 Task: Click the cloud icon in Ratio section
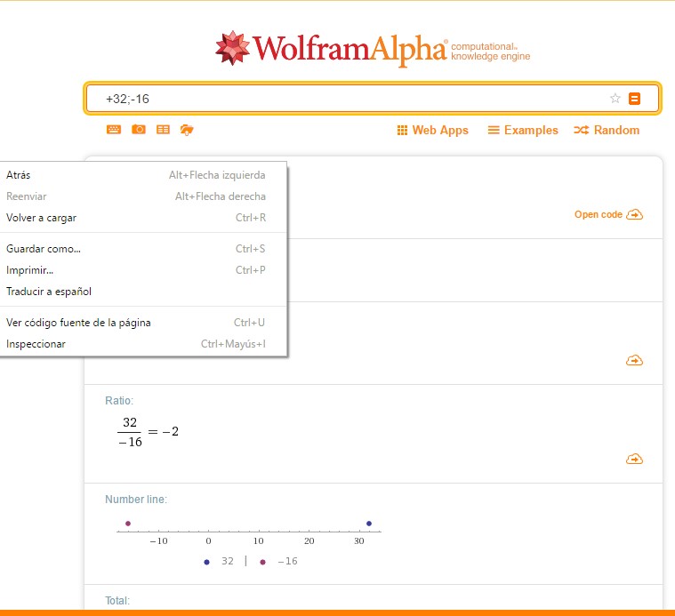pos(634,459)
